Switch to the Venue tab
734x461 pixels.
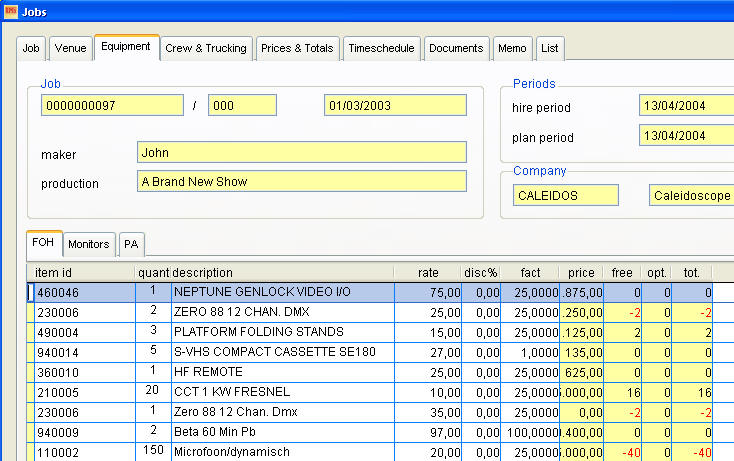pos(70,48)
